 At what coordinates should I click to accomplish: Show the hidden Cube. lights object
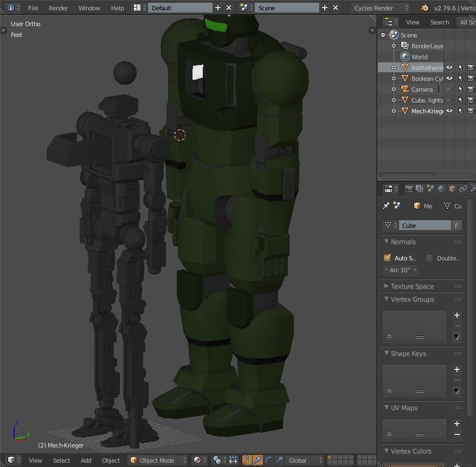point(449,100)
